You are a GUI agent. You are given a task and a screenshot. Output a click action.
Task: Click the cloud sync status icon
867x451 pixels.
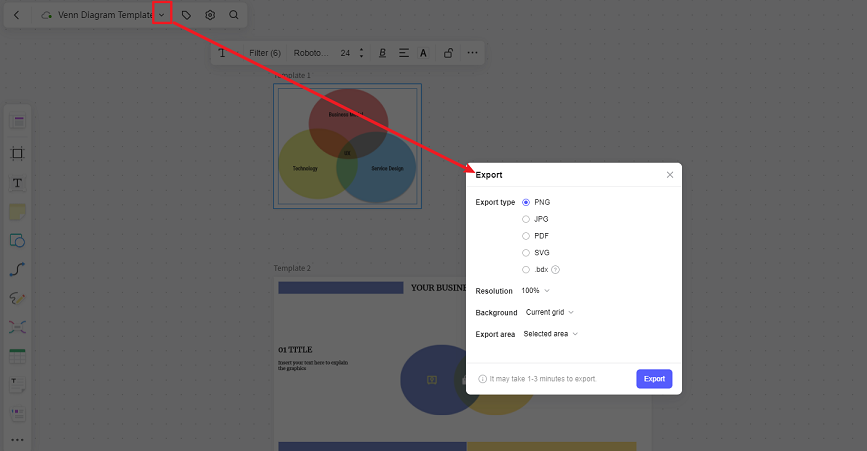click(47, 15)
